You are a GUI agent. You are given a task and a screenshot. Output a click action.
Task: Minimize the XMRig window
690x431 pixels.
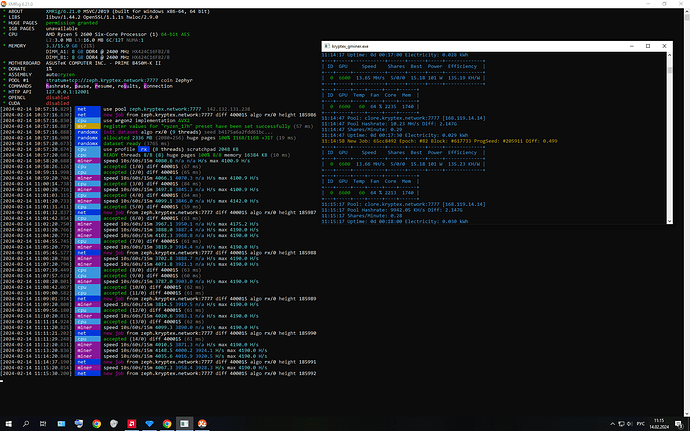[648, 4]
